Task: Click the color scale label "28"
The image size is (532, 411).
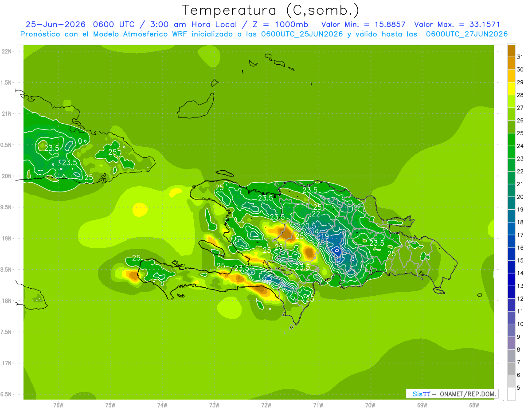Action: click(x=520, y=95)
